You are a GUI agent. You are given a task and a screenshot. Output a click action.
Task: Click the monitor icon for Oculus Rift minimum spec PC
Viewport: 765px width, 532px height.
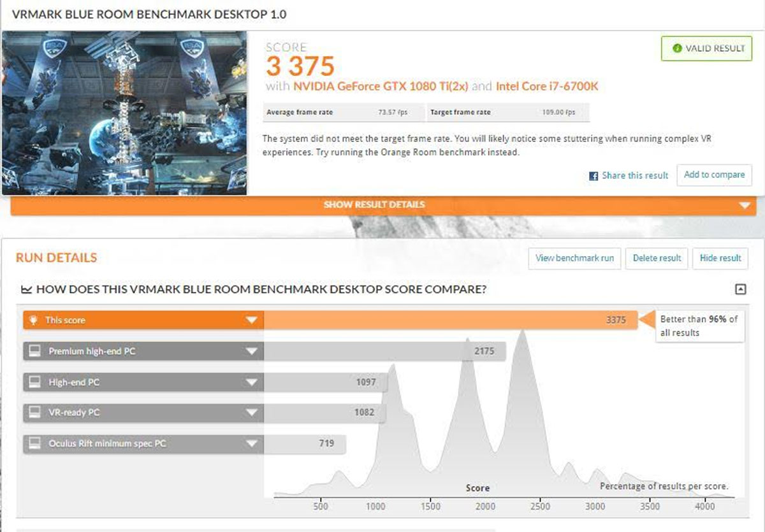click(x=35, y=443)
